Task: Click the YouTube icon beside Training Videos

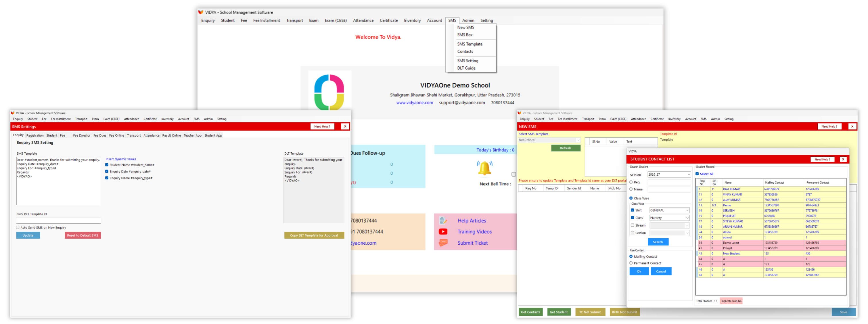Action: pos(443,232)
